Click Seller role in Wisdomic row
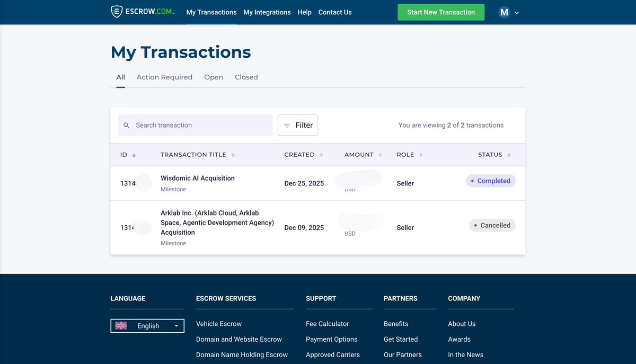This screenshot has height=364, width=636. point(405,183)
